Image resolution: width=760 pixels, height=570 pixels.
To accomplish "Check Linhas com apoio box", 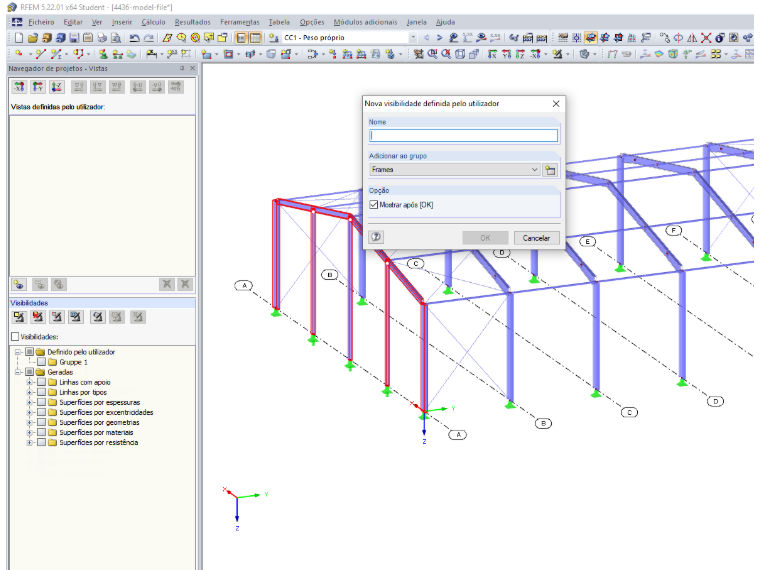I will pyautogui.click(x=42, y=382).
